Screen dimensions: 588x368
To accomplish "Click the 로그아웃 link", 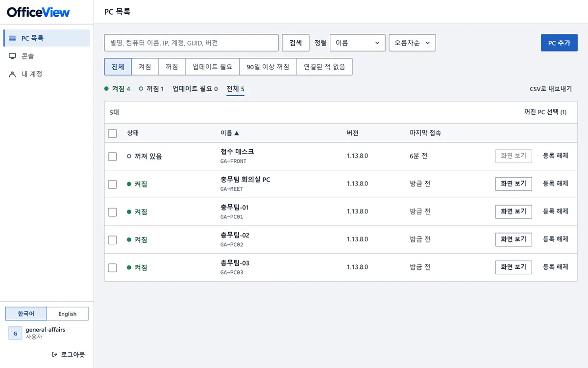I will pyautogui.click(x=68, y=354).
